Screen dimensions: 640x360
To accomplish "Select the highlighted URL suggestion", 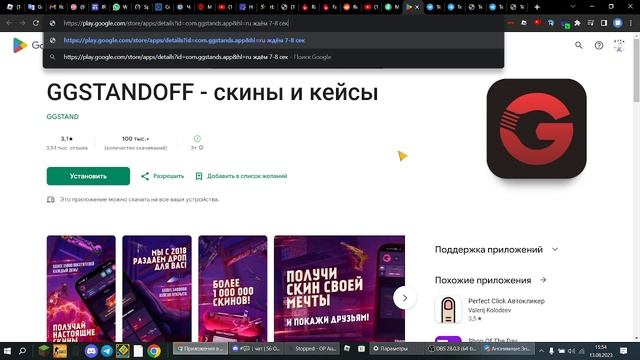I will pos(273,40).
